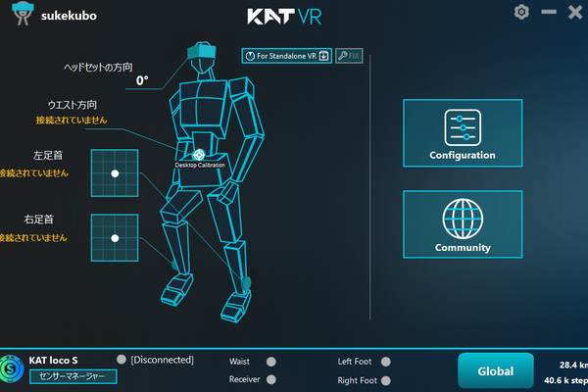Click the Receiver status dot

tap(271, 379)
